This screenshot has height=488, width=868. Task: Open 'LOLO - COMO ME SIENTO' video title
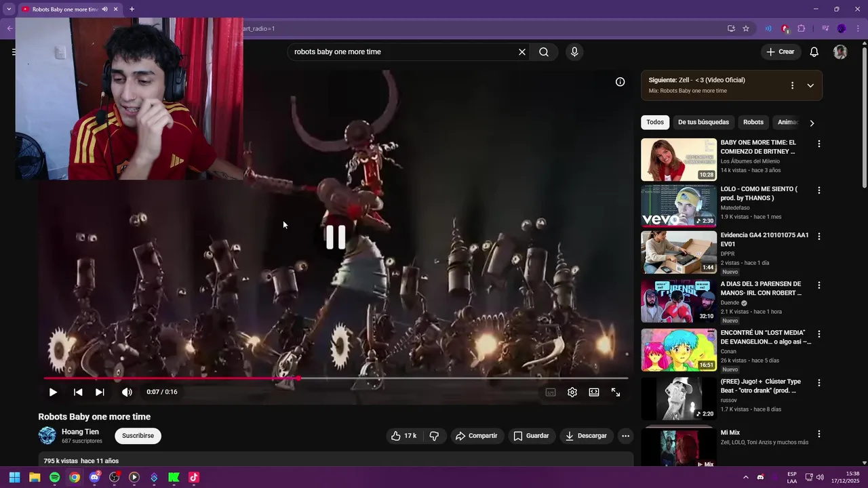coord(759,194)
